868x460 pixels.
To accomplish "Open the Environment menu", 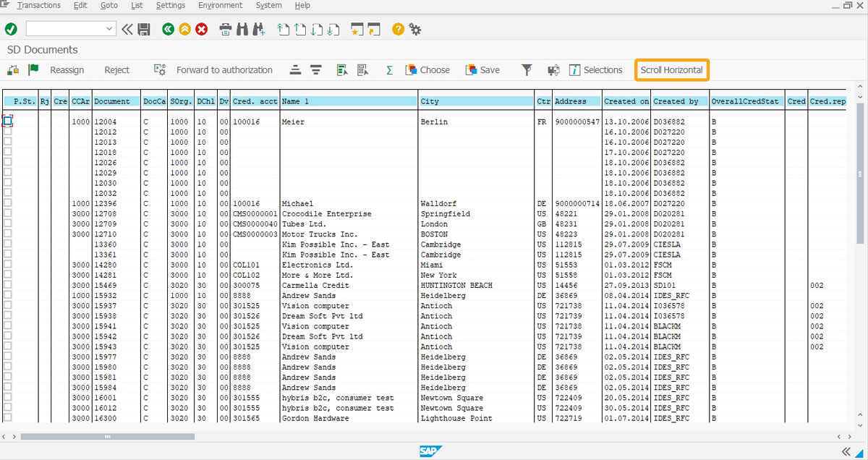I will click(221, 5).
